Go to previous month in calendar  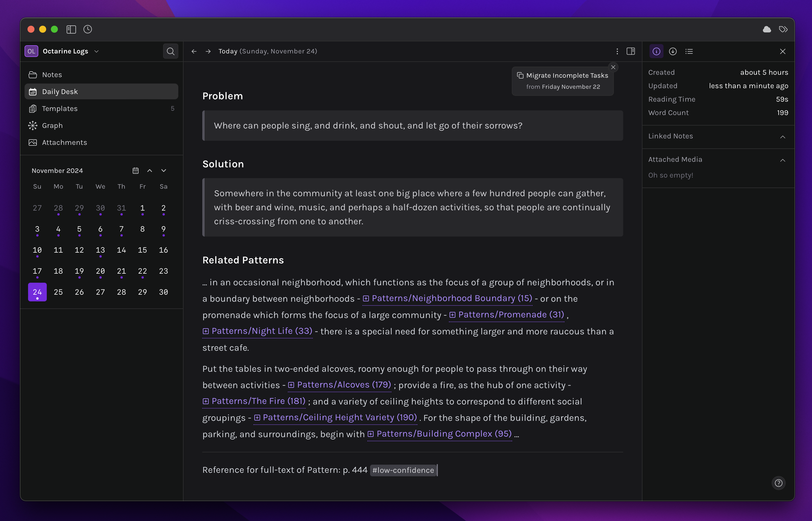pyautogui.click(x=150, y=171)
